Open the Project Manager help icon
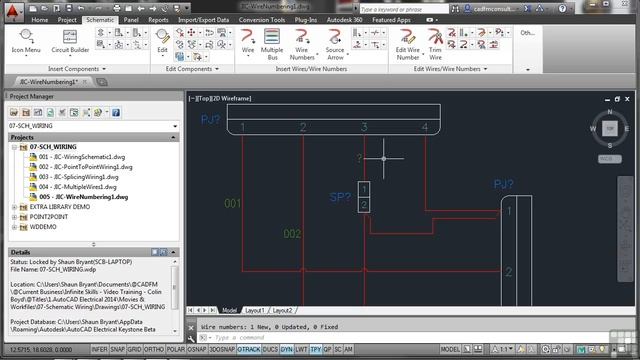640x360 pixels. 116,113
